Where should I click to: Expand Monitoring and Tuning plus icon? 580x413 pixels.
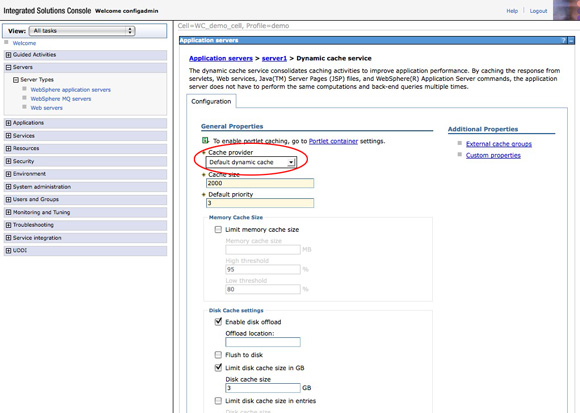pyautogui.click(x=8, y=212)
